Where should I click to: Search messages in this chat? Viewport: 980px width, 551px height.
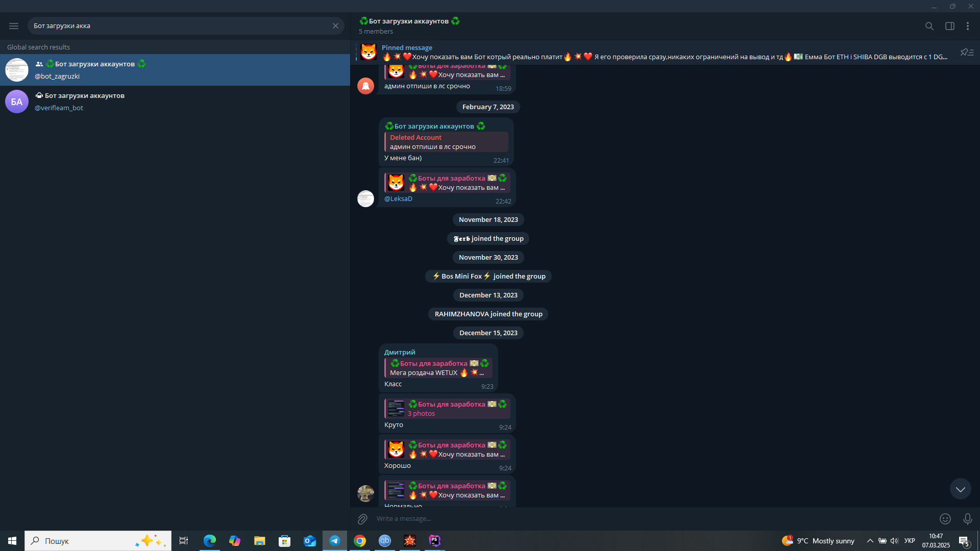pyautogui.click(x=929, y=26)
